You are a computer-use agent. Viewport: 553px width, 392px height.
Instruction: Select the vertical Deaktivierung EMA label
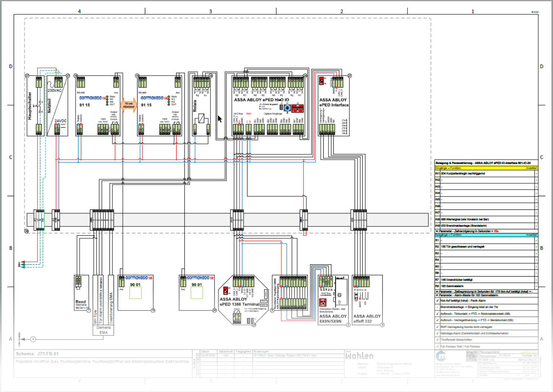point(111,308)
